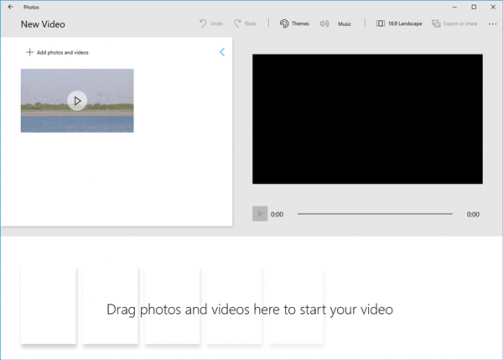Open the Themes palette icon

pyautogui.click(x=284, y=23)
